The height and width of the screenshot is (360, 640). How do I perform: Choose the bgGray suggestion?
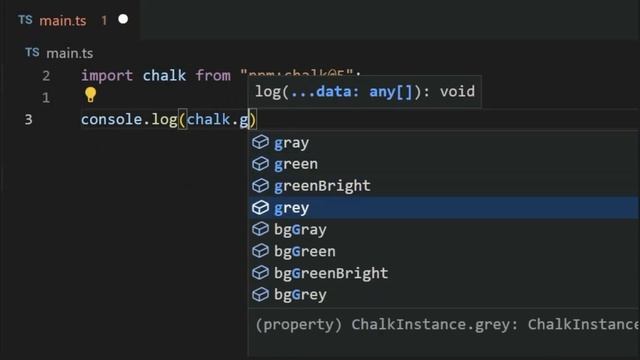[443, 229]
